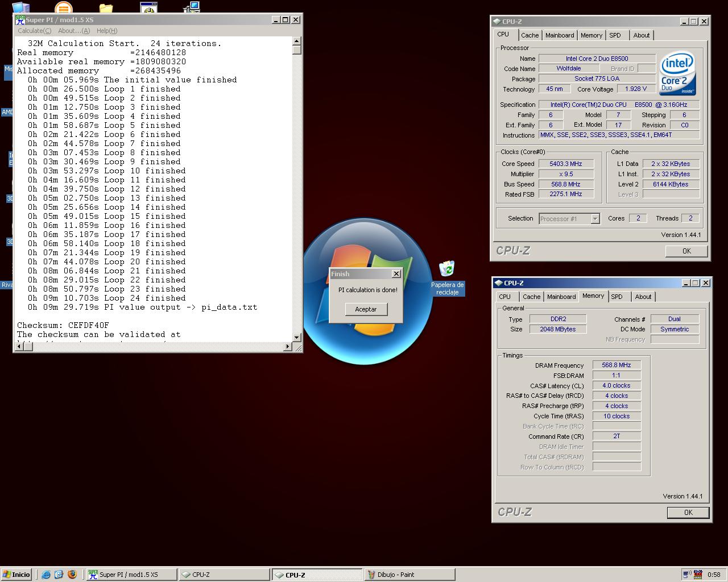Activate the highlighted CPU-Z taskbar button
Screen dimensions: 728x582
point(317,575)
